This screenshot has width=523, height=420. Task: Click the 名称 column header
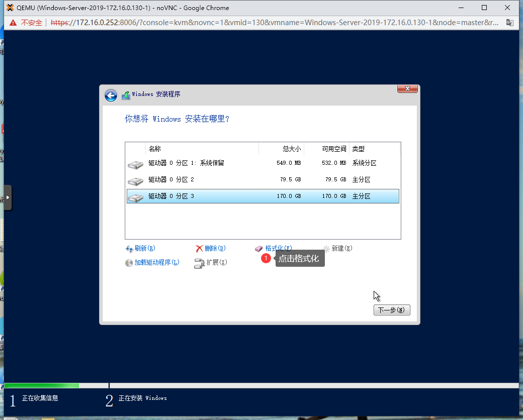(x=202, y=149)
